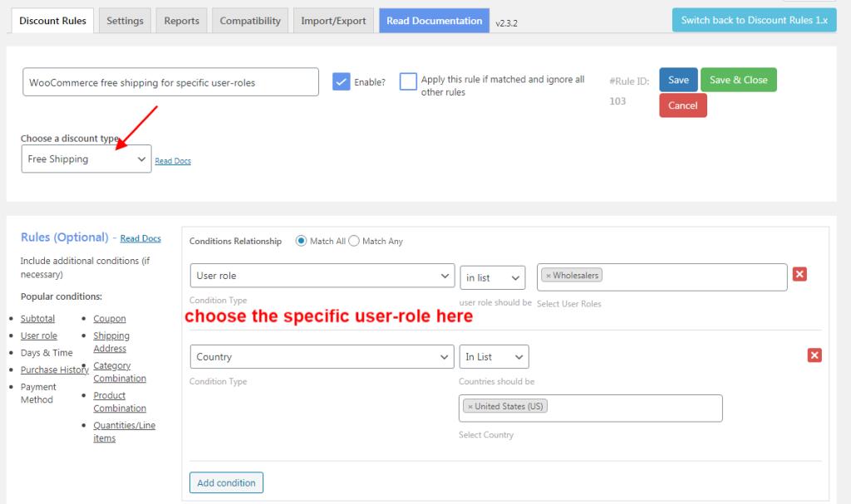Viewport: 851px width, 504px height.
Task: Remove the Wholesalers role tag
Action: point(548,276)
